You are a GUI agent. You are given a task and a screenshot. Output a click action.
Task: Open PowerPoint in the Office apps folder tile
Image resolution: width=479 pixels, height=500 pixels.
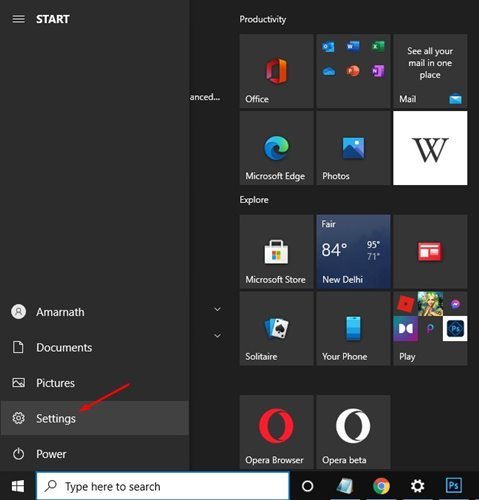[353, 71]
